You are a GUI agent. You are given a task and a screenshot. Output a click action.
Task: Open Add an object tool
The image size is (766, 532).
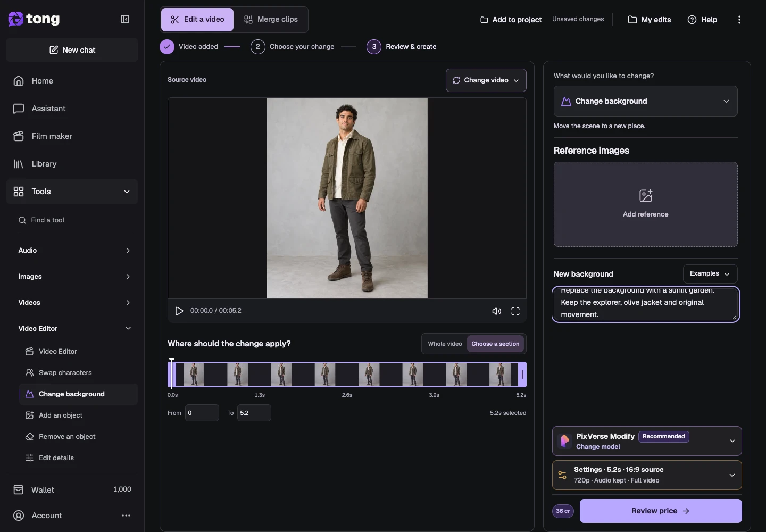point(78,415)
